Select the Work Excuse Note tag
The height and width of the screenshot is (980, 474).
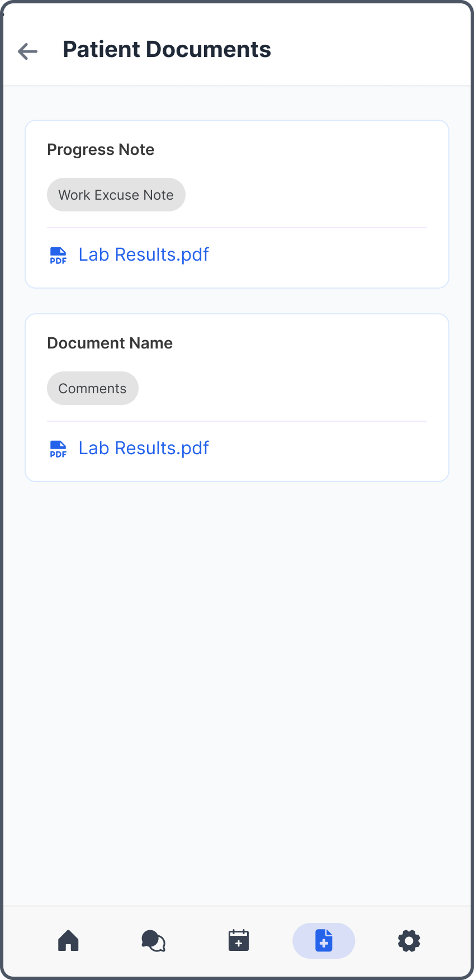(x=116, y=195)
